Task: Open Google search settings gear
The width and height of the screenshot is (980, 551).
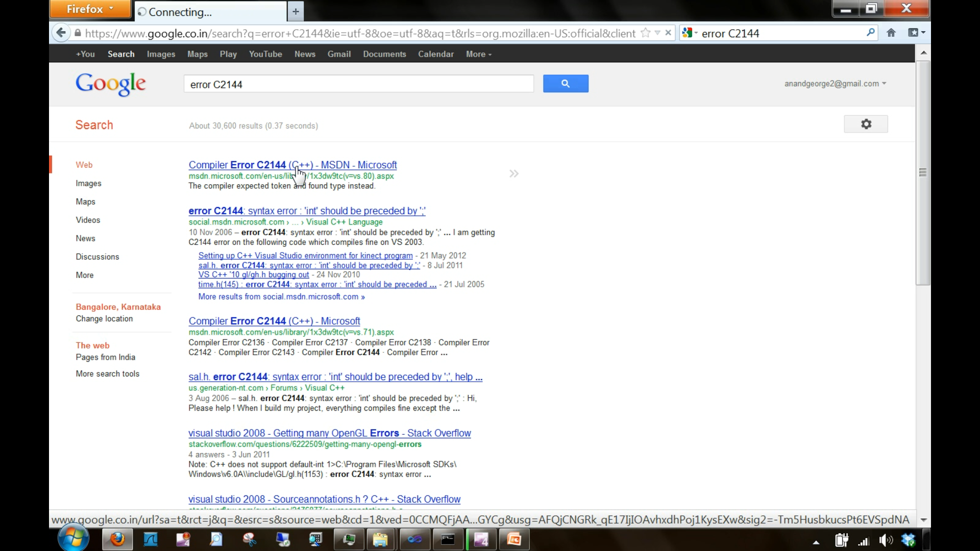Action: tap(866, 123)
